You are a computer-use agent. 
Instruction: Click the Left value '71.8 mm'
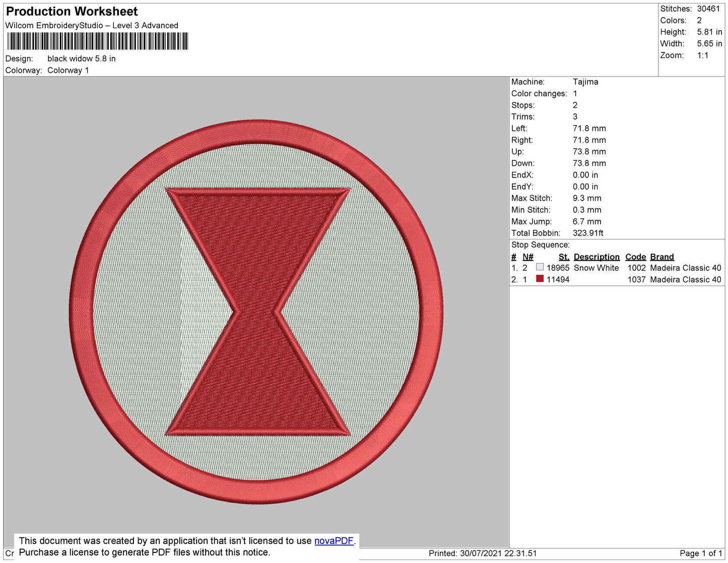coord(589,129)
